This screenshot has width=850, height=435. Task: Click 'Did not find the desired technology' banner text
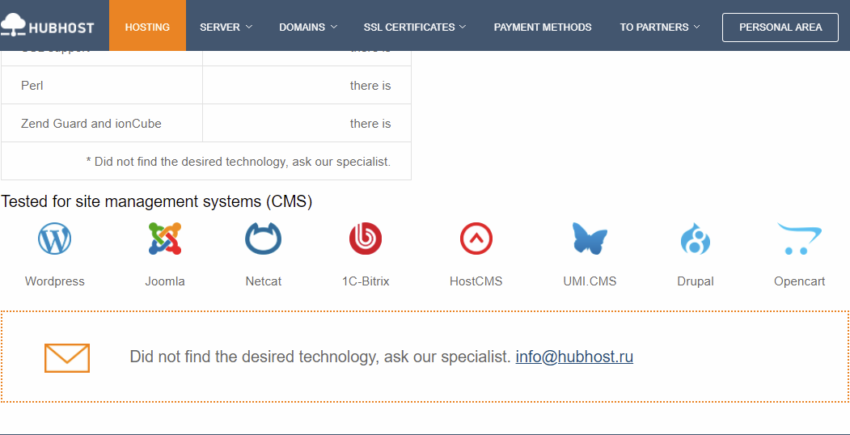320,357
